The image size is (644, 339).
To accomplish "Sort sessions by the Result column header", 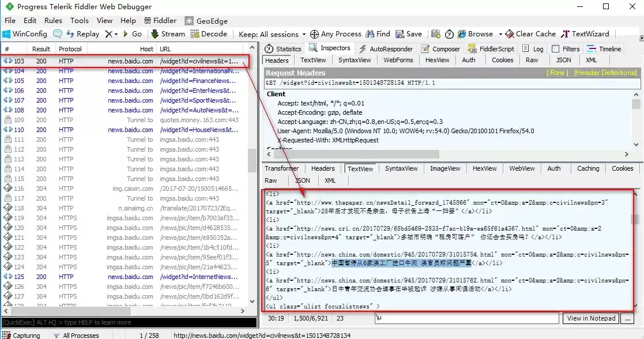I will (x=41, y=49).
